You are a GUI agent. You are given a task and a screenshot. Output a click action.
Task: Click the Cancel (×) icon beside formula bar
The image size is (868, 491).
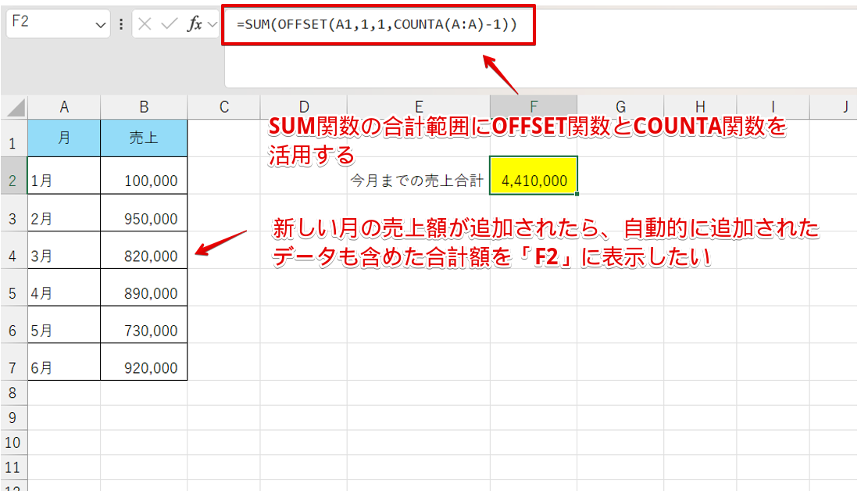(144, 23)
